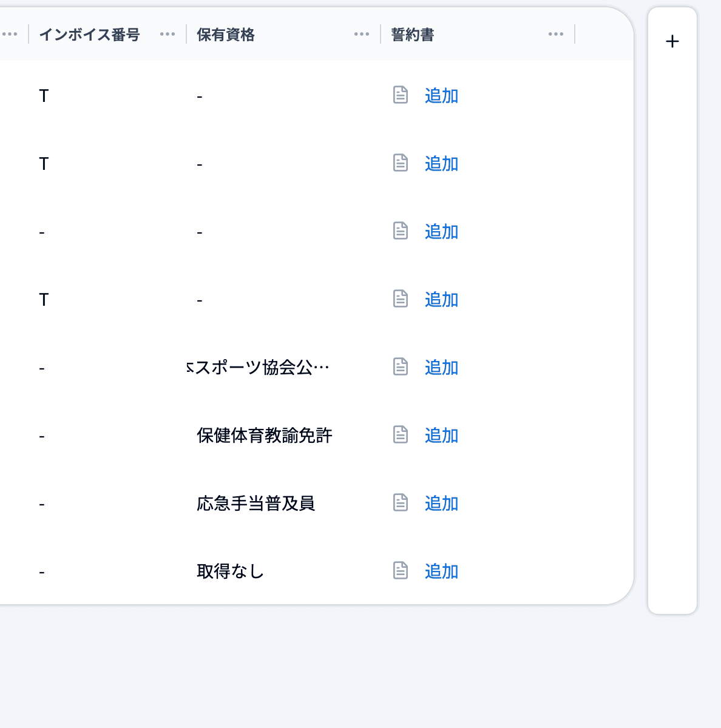Image resolution: width=721 pixels, height=728 pixels.
Task: Open the インボイス番号 column options menu
Action: point(168,35)
